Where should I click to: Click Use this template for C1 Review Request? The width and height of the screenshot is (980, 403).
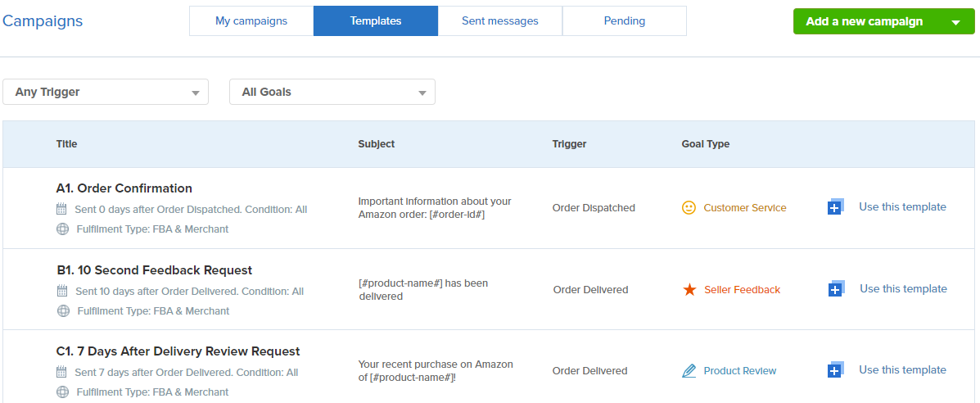[x=902, y=370]
